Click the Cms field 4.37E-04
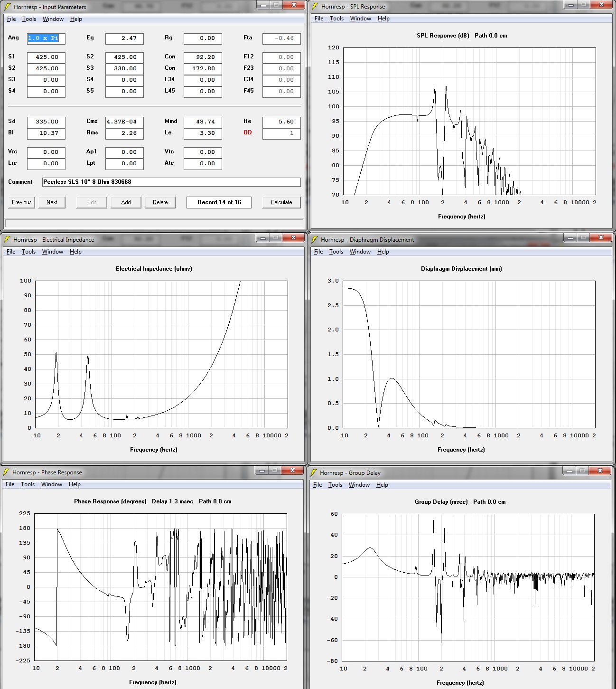 click(124, 122)
